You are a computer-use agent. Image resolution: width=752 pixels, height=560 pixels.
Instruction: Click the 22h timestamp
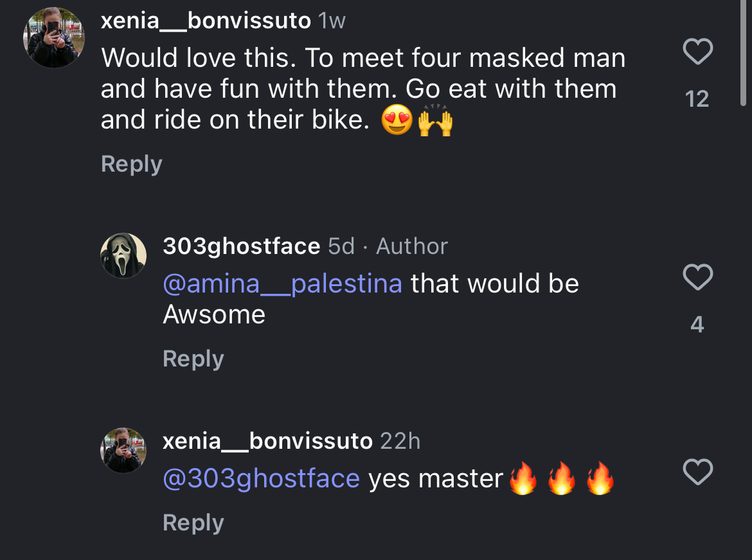click(400, 441)
